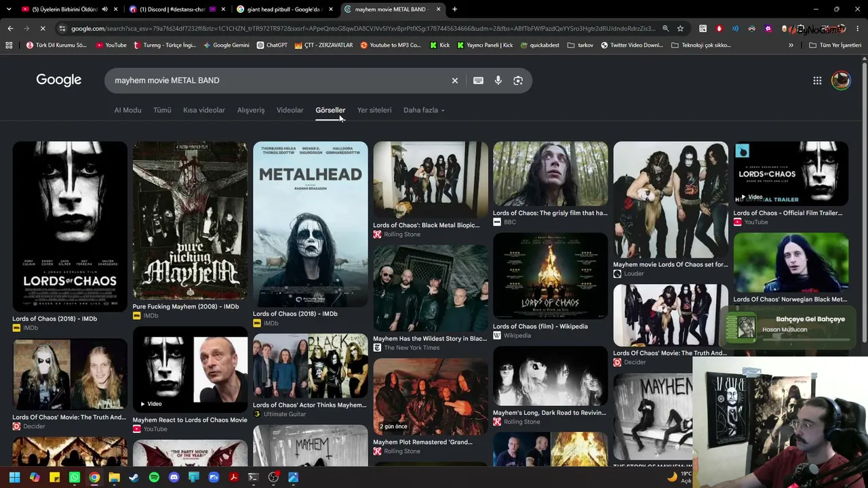Open Sticky Notes from the taskbar
The width and height of the screenshot is (868, 488).
54,477
